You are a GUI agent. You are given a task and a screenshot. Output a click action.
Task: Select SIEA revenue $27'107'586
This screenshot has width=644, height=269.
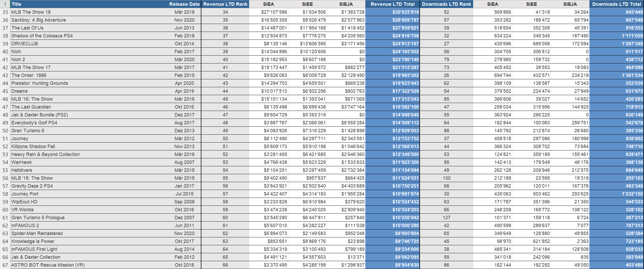point(269,12)
